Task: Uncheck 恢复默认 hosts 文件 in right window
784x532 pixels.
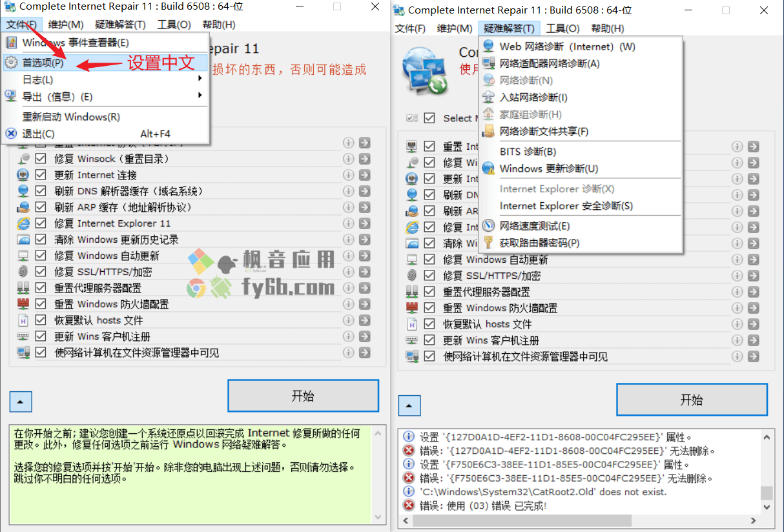Action: (x=429, y=324)
